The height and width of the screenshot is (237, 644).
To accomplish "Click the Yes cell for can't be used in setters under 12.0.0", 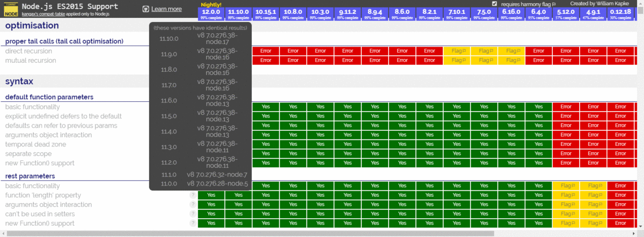I will pyautogui.click(x=211, y=214).
